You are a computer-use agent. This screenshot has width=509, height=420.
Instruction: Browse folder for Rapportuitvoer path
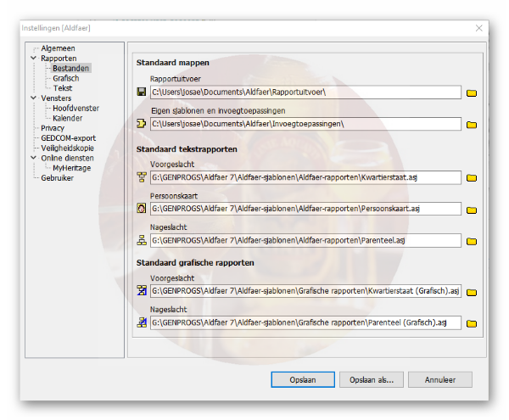pyautogui.click(x=473, y=92)
